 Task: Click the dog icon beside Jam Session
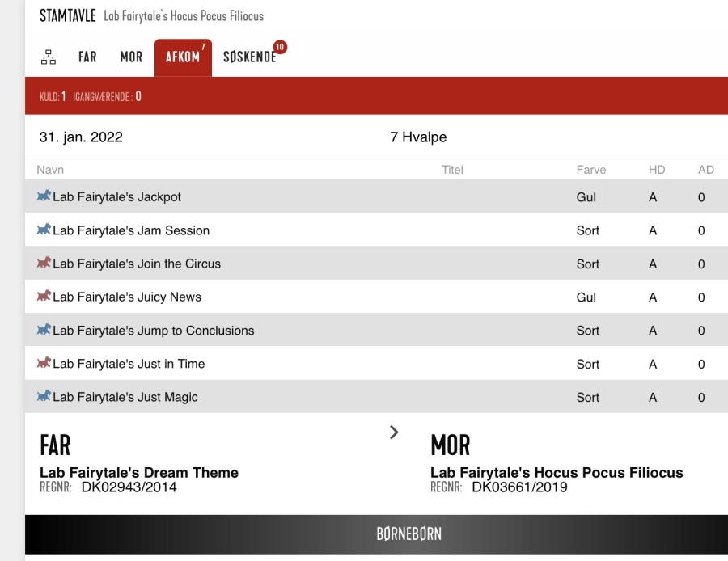44,230
